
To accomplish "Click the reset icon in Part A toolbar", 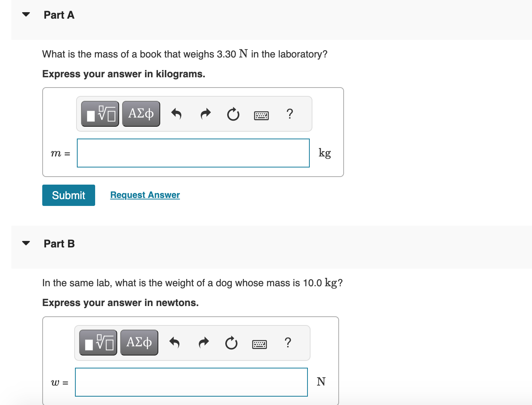I will point(233,114).
